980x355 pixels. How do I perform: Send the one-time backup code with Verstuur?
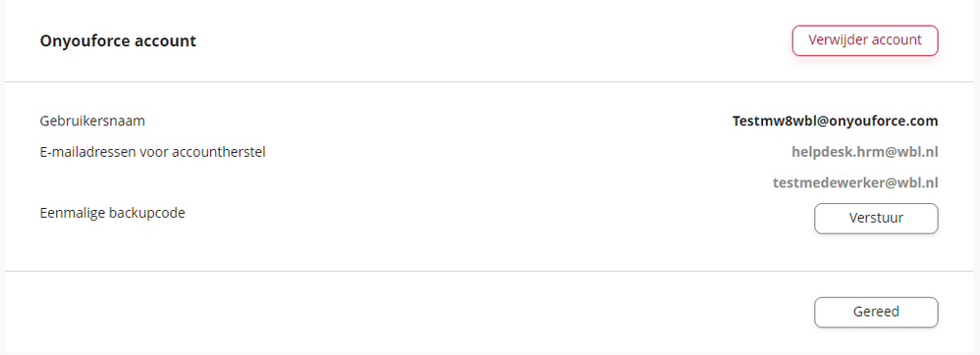[876, 219]
